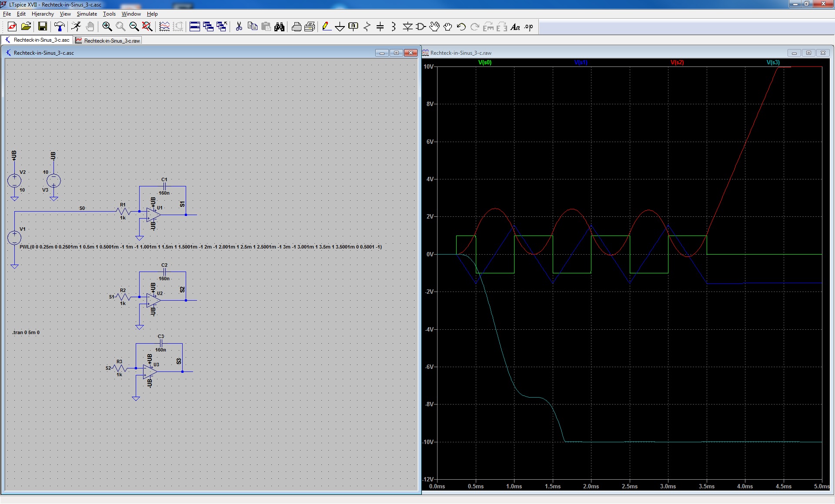
Task: Pick visible traces toolbar icon
Action: coord(164,27)
